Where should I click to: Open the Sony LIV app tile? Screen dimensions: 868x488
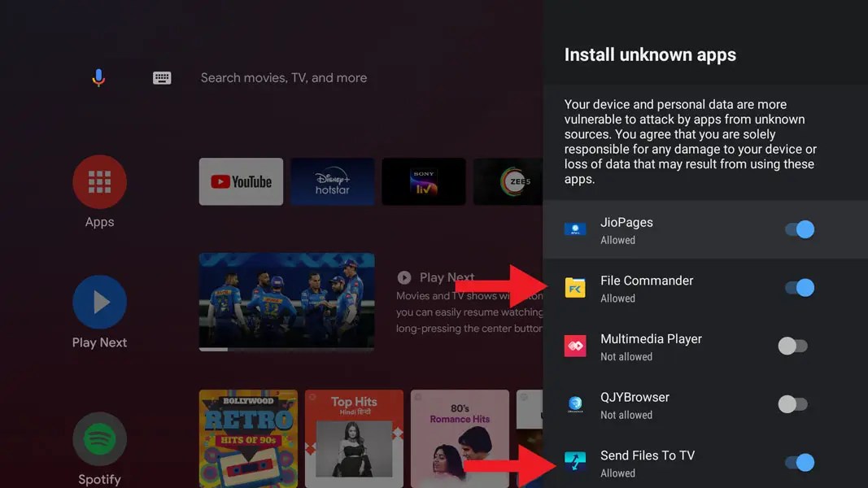pos(423,181)
